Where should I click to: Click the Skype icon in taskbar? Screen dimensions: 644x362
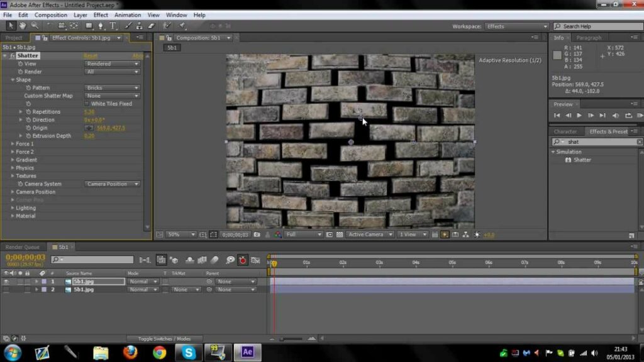coord(189,352)
